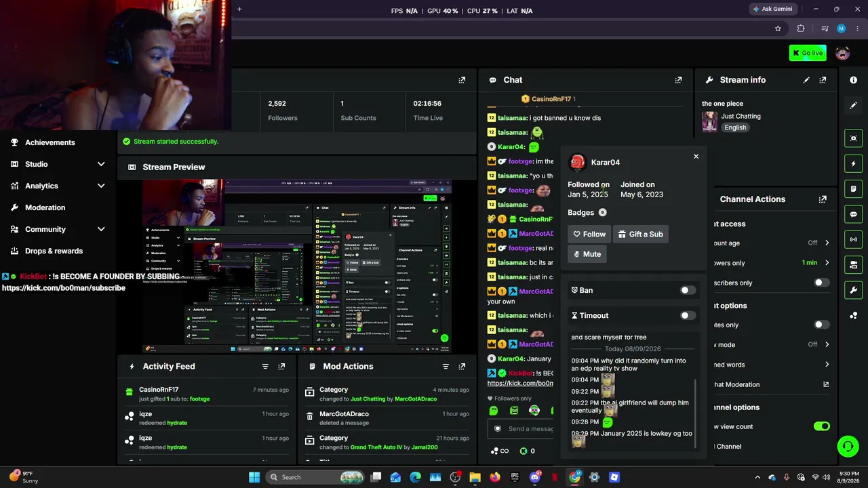Mute Karar04 from user card
The width and height of the screenshot is (868, 488).
coord(587,254)
